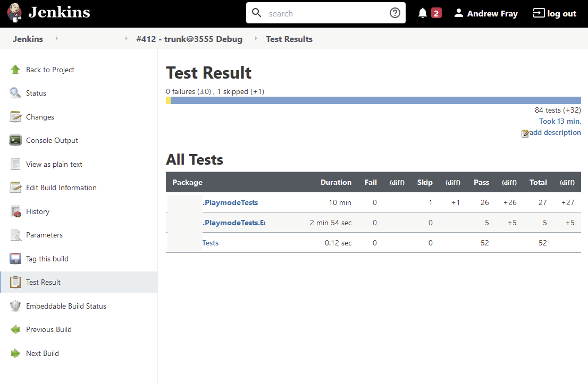The width and height of the screenshot is (588, 383).
Task: Go to Next Build
Action: (x=43, y=353)
